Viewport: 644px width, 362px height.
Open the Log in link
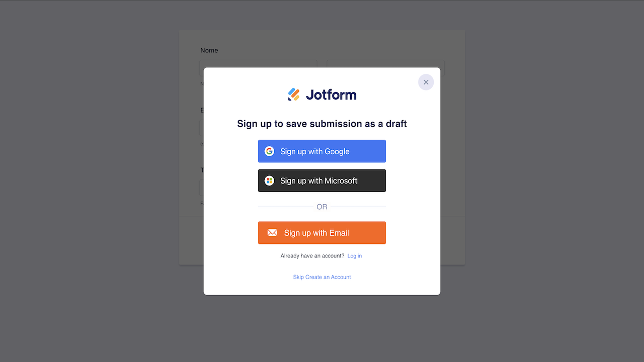(x=354, y=256)
